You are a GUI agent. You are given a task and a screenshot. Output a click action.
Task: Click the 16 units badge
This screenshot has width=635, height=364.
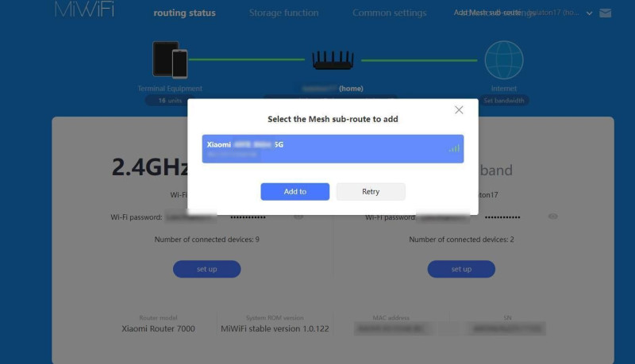pos(170,100)
